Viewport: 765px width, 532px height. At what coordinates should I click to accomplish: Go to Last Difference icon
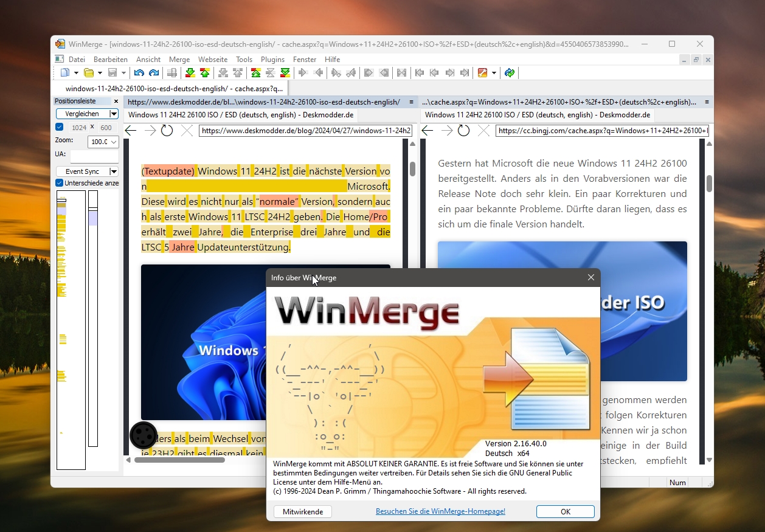(x=285, y=73)
